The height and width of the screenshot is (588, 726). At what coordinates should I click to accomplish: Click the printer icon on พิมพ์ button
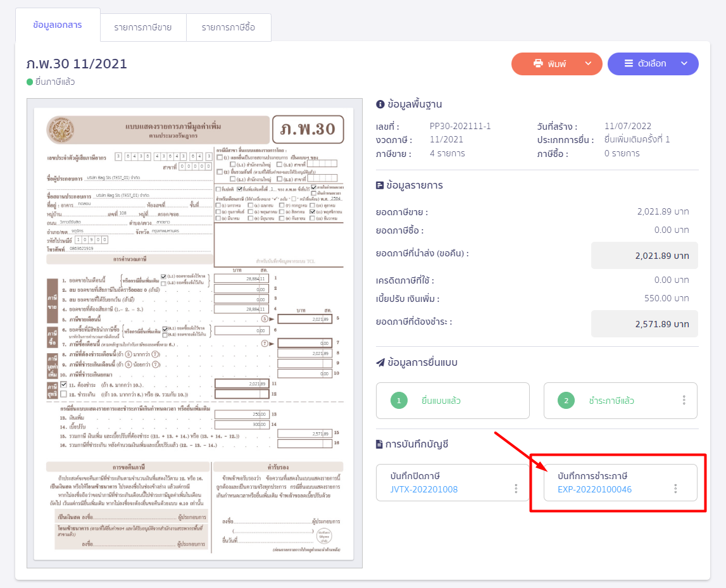coord(538,64)
